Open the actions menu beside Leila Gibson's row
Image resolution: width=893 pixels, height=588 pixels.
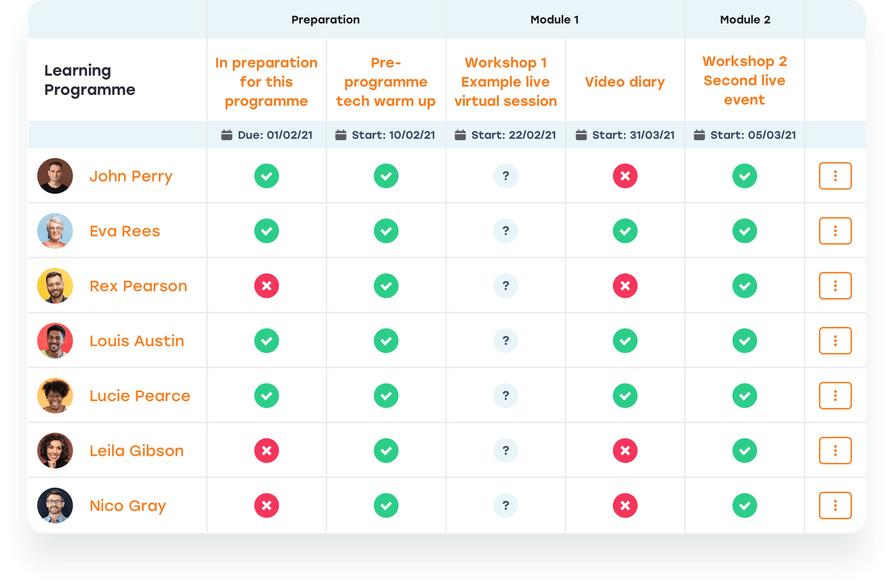tap(834, 450)
